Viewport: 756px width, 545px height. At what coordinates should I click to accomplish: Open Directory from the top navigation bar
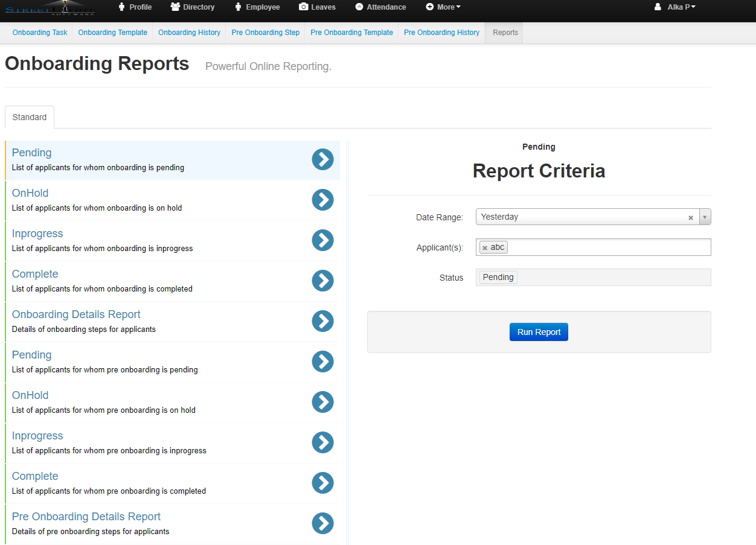[193, 7]
